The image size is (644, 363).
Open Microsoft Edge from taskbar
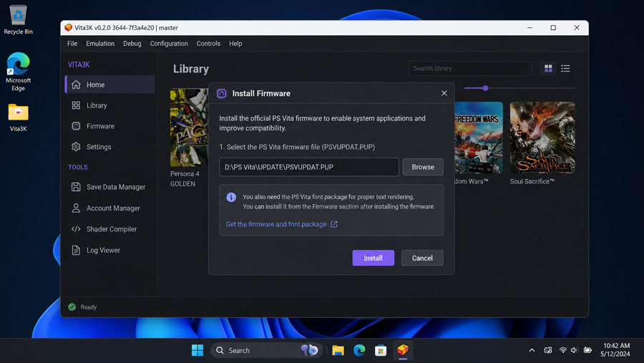(x=359, y=350)
